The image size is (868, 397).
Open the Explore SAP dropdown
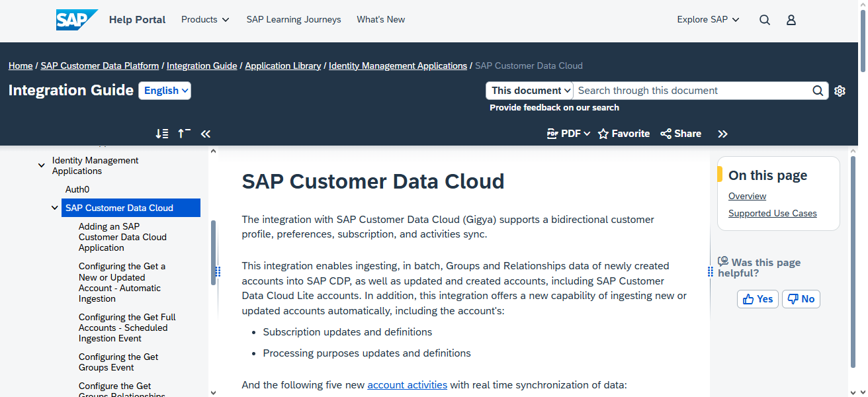pyautogui.click(x=708, y=20)
